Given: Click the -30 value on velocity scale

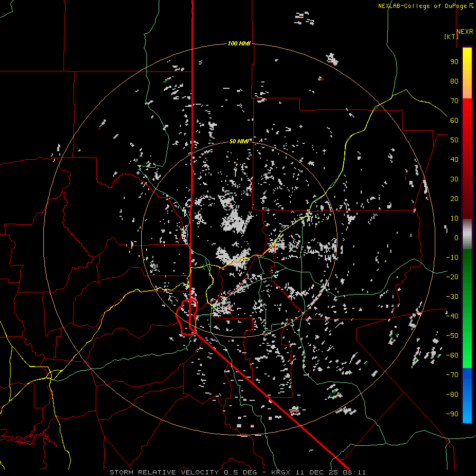Looking at the screenshot, I should pyautogui.click(x=452, y=297).
